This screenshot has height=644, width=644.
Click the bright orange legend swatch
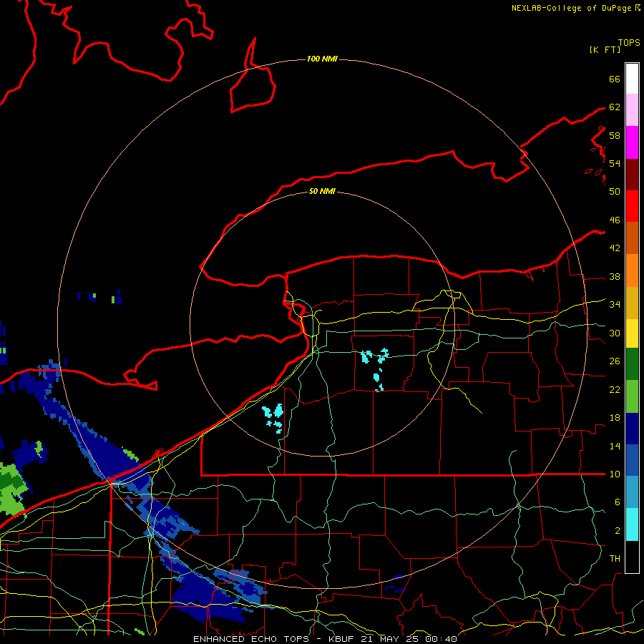(632, 270)
